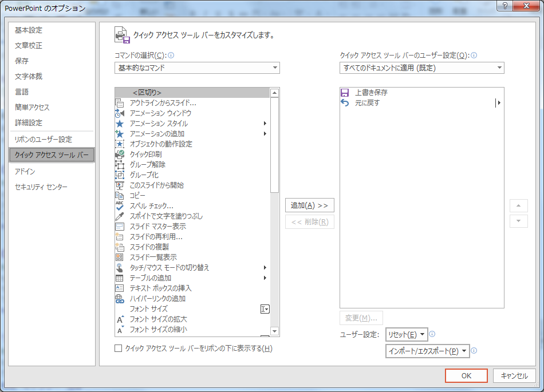Image resolution: width=544 pixels, height=392 pixels.
Task: Switch to the Ribbon customization tab
Action: coord(44,139)
